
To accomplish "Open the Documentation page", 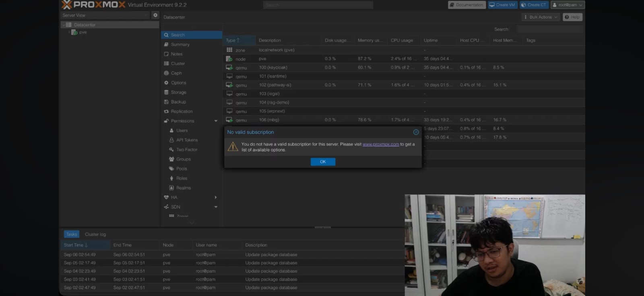I will 466,5.
